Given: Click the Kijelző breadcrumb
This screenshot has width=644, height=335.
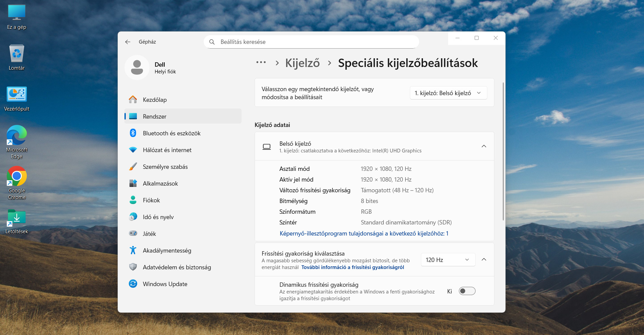Looking at the screenshot, I should pyautogui.click(x=302, y=63).
